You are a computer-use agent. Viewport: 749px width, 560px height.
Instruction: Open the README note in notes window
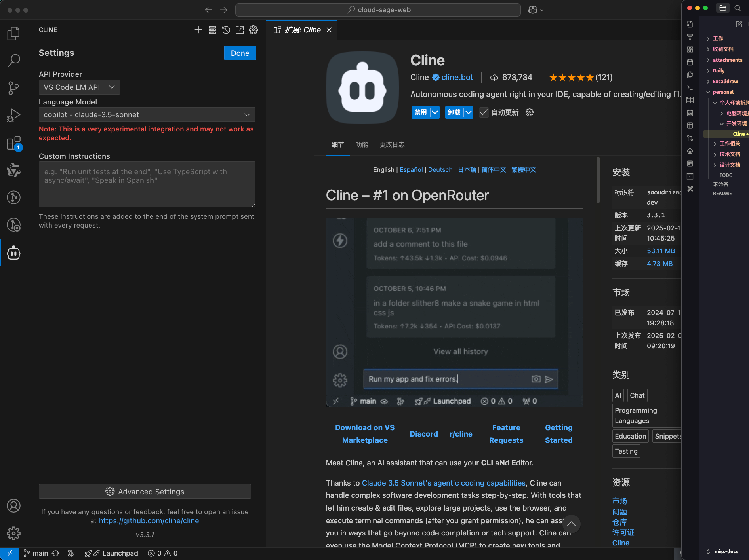tap(722, 194)
